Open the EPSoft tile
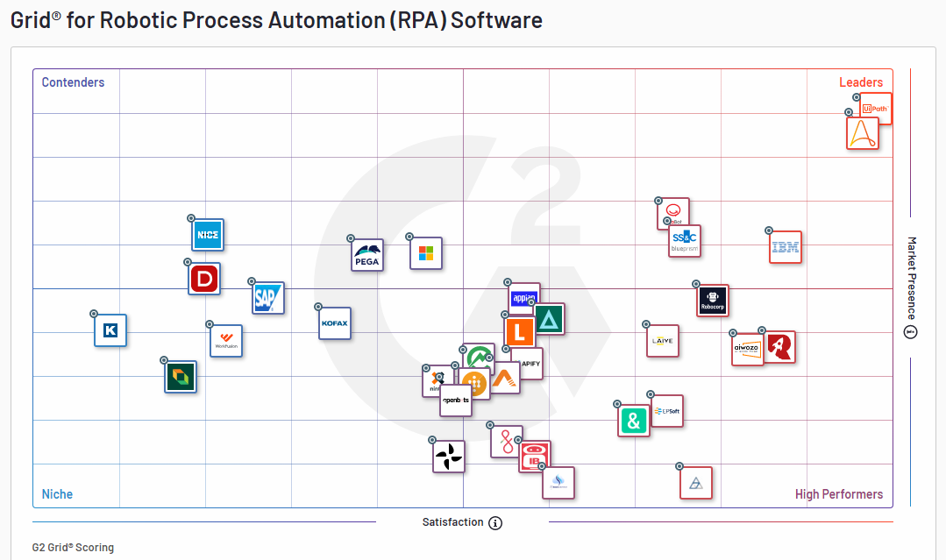The width and height of the screenshot is (946, 560). (x=667, y=411)
